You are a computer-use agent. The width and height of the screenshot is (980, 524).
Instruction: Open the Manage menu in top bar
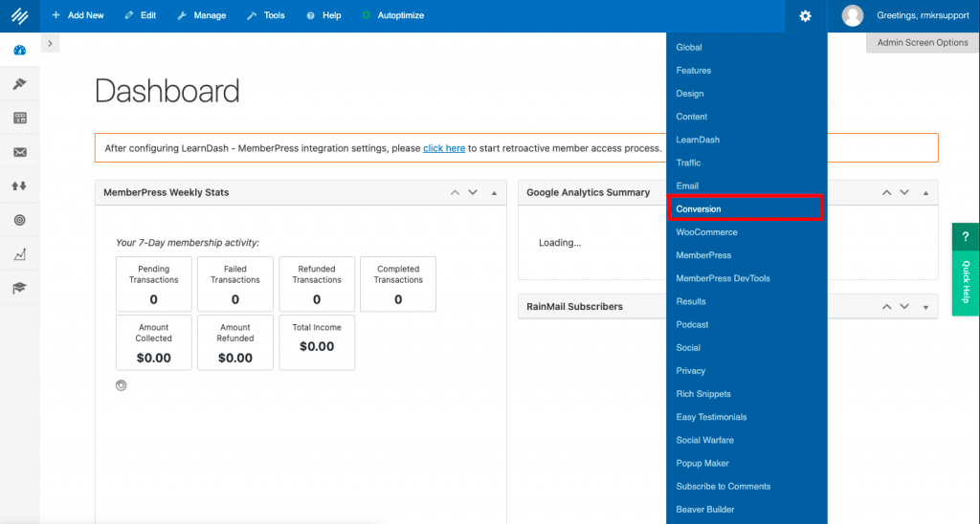coord(202,15)
